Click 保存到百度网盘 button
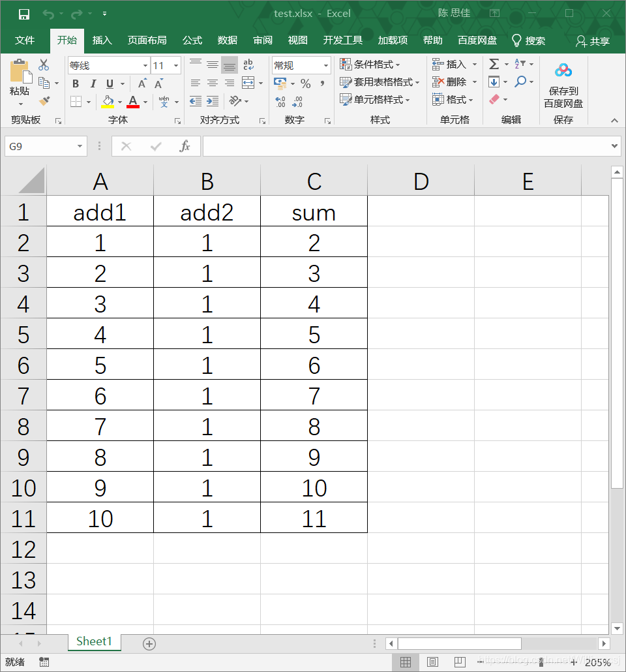Screen dimensions: 626x672 (563, 85)
